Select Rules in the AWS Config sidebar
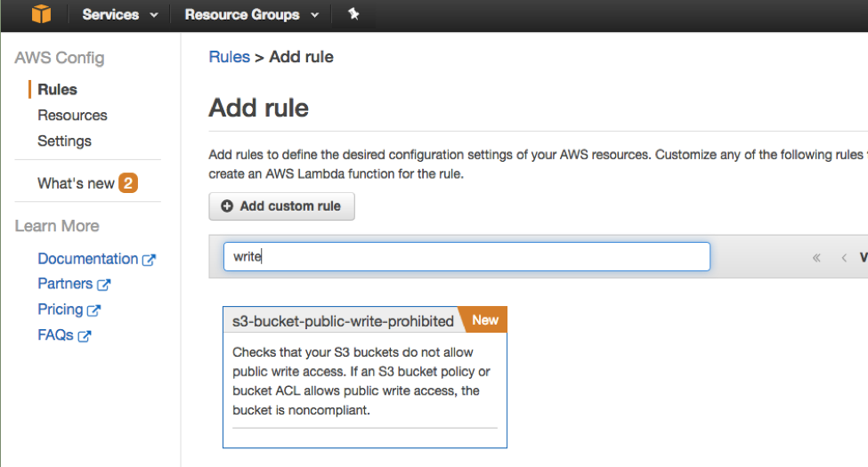This screenshot has height=467, width=868. tap(57, 89)
